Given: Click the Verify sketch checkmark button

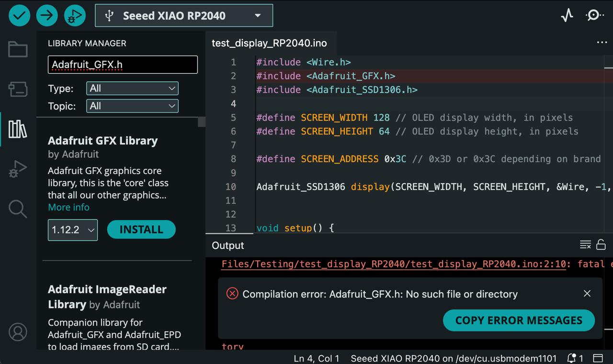Looking at the screenshot, I should pyautogui.click(x=19, y=16).
